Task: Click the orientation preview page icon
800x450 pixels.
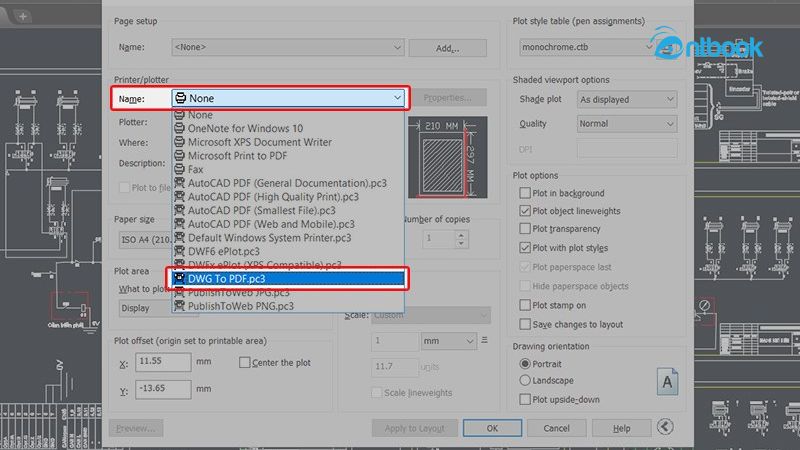Action: (667, 382)
